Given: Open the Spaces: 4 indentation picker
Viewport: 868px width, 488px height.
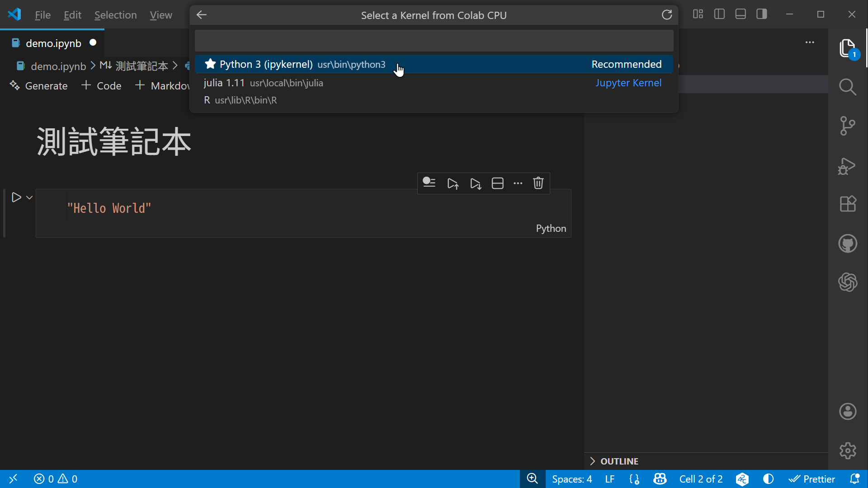Looking at the screenshot, I should [572, 479].
